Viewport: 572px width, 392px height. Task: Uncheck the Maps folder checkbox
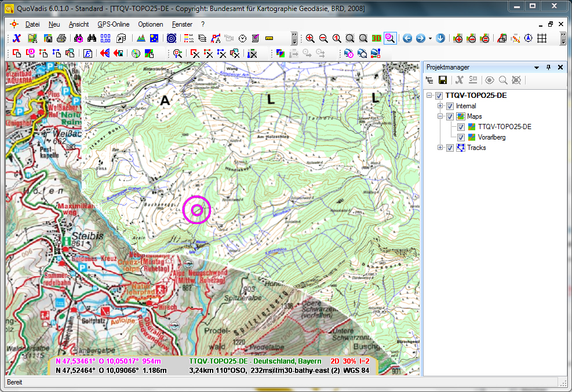pos(450,116)
